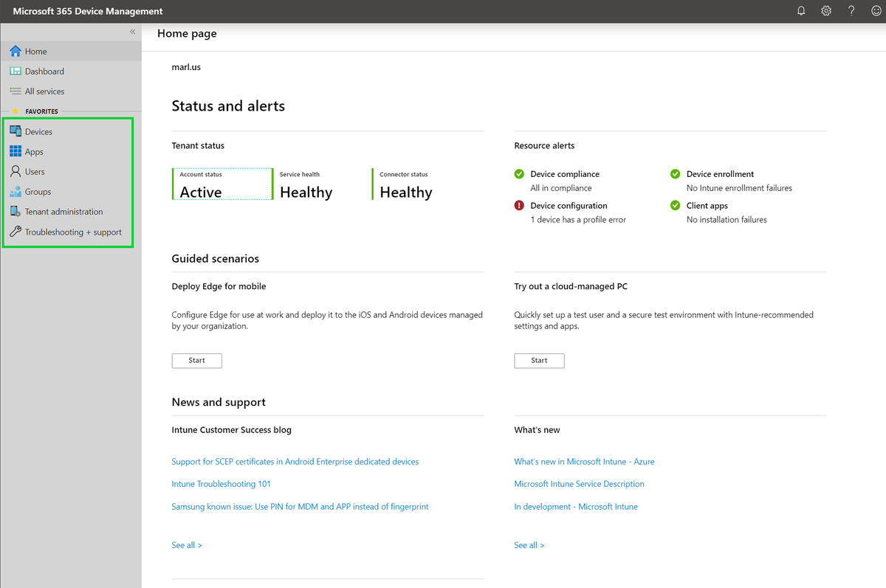Collapse the navigation sidebar
Image resolution: width=886 pixels, height=588 pixels.
point(132,32)
